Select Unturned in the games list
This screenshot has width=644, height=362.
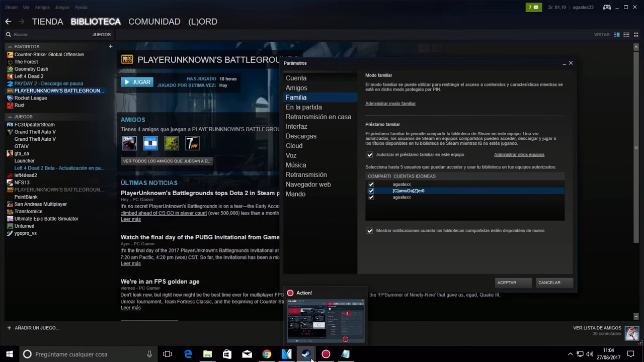(24, 226)
